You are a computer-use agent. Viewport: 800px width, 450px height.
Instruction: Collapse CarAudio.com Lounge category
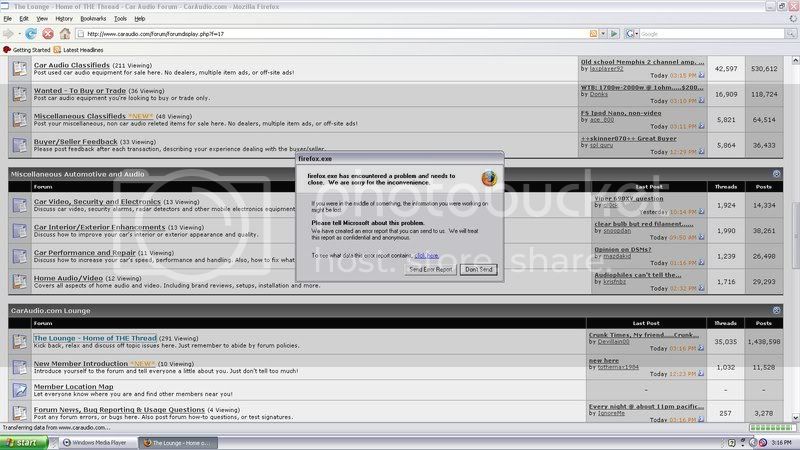[777, 310]
